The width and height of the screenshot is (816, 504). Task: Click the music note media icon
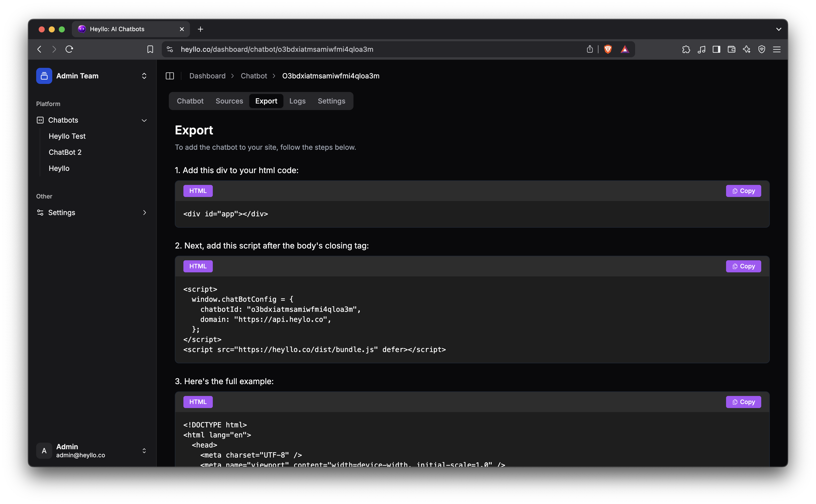click(x=701, y=49)
